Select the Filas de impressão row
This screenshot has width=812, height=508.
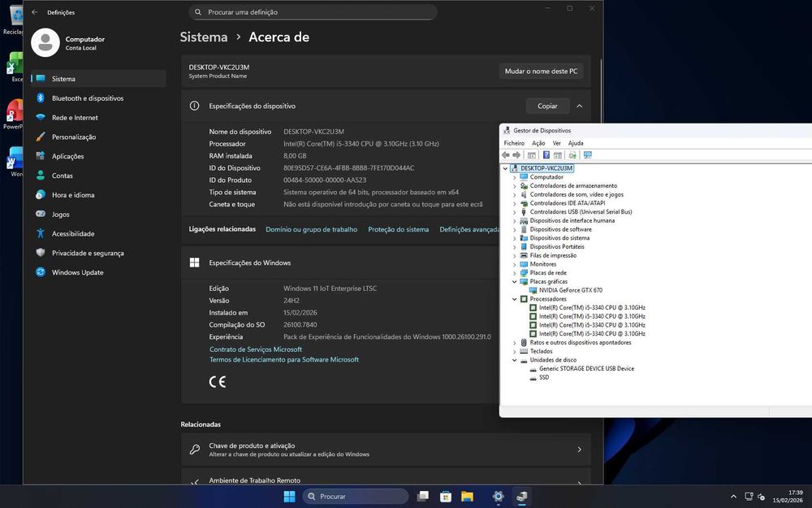pos(552,255)
